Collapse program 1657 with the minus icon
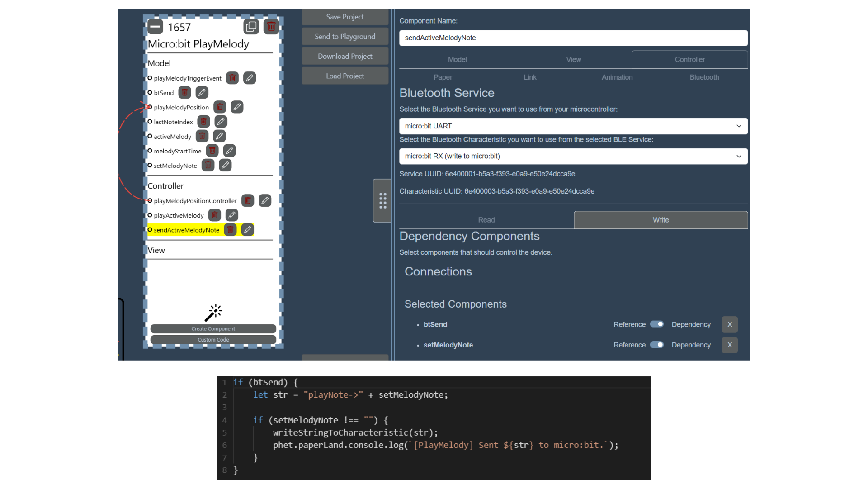 coord(155,27)
